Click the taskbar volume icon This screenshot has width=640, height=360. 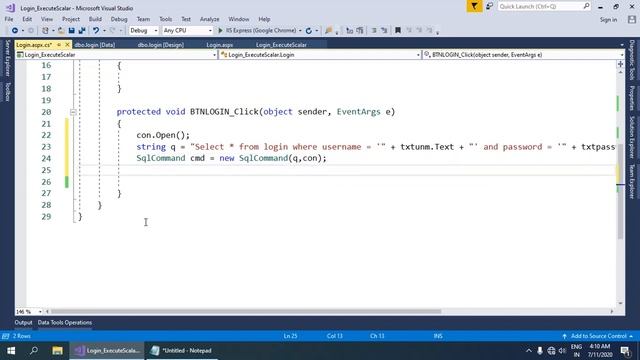tap(562, 351)
